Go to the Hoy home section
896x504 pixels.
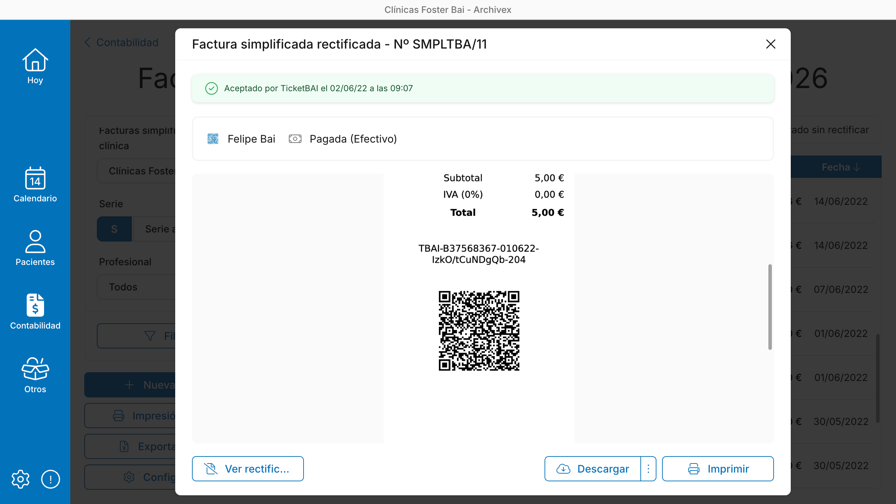click(35, 66)
